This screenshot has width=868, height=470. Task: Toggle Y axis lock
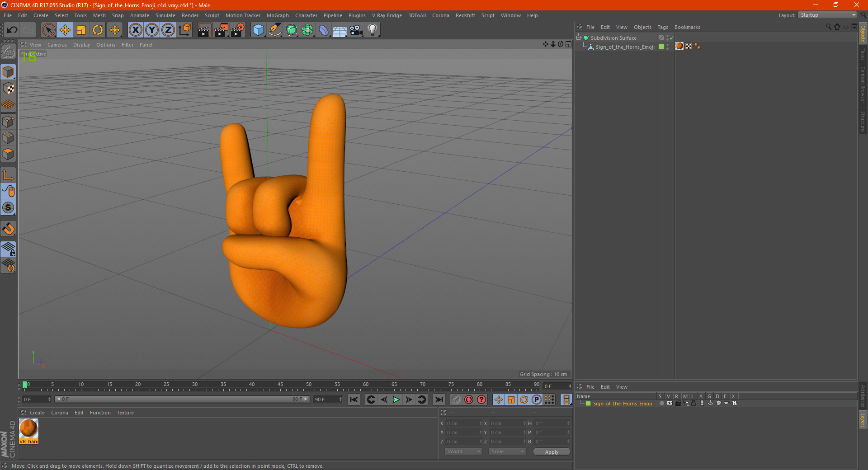coord(152,30)
